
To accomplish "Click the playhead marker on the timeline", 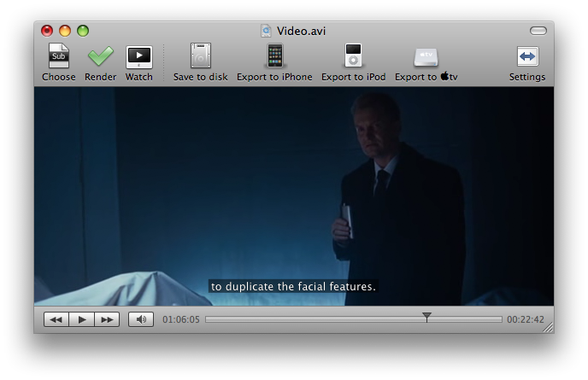I will tap(426, 318).
